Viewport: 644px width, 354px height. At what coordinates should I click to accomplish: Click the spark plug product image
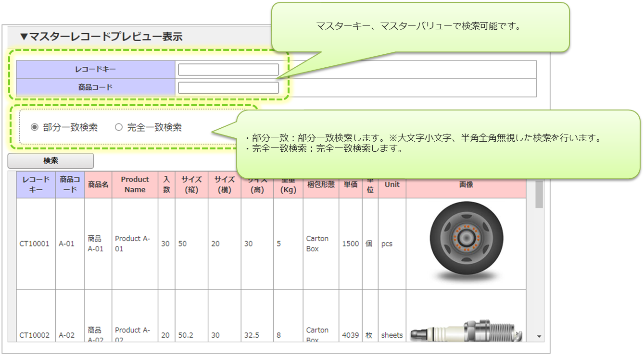coord(466,331)
